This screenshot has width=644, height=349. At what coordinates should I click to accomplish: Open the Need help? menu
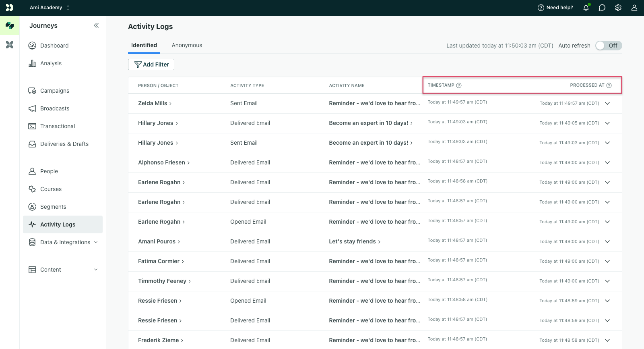pyautogui.click(x=555, y=8)
